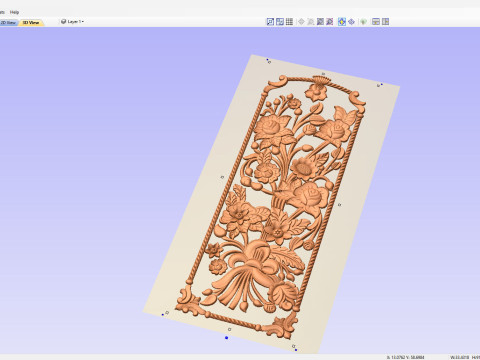Click the grayed magnifier view icon

click(x=311, y=22)
